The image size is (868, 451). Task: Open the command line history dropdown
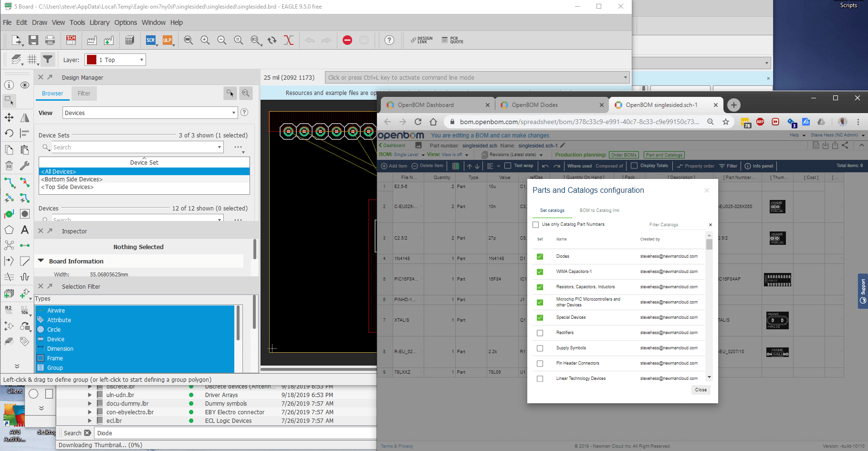click(625, 77)
